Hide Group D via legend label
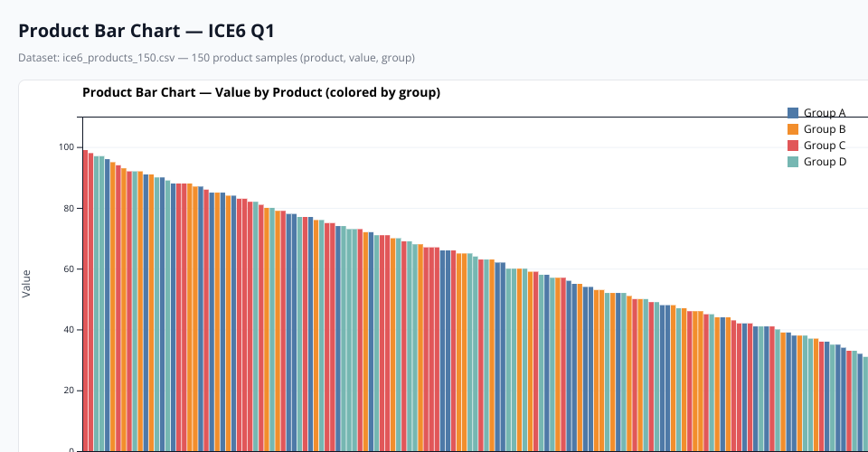 (x=824, y=162)
